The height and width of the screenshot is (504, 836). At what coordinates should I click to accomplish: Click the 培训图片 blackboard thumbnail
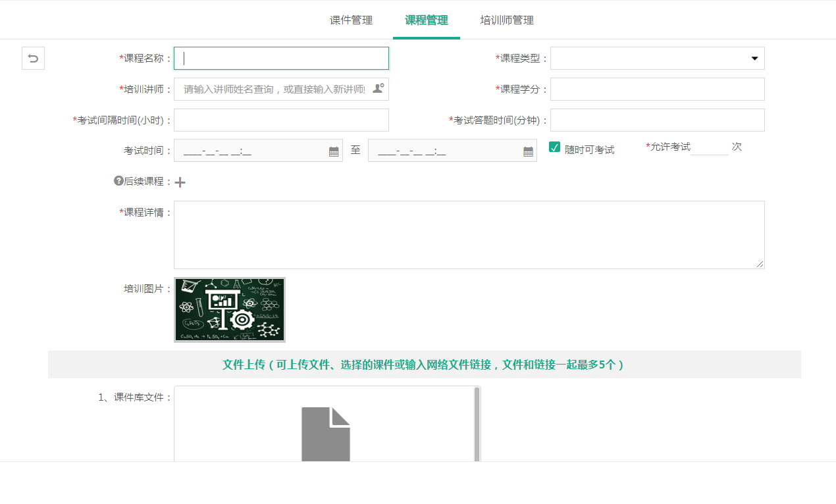coord(230,310)
